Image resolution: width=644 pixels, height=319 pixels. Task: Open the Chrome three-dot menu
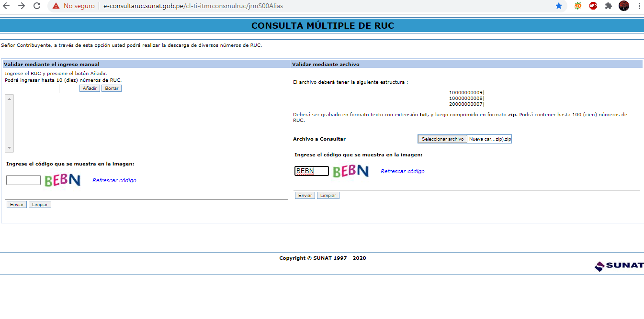[x=639, y=6]
